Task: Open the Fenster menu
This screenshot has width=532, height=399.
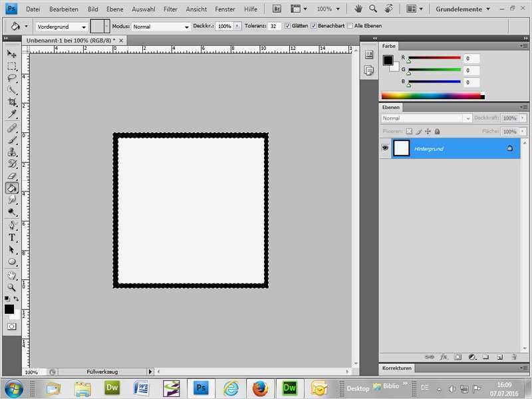Action: tap(225, 9)
